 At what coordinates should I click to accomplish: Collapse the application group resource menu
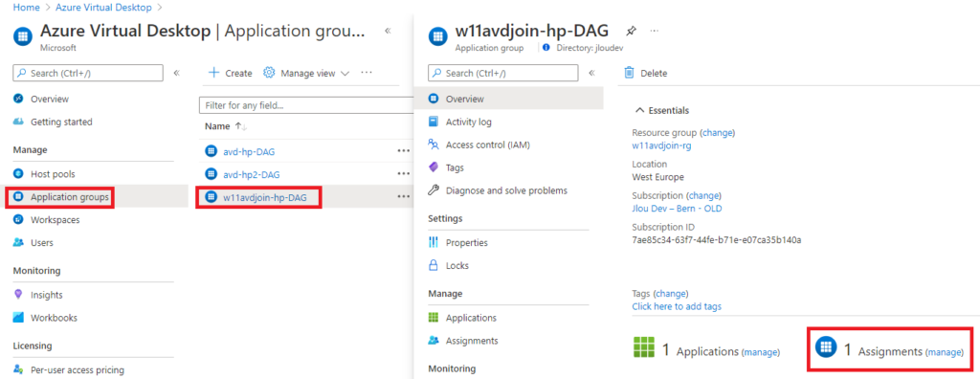tap(591, 73)
